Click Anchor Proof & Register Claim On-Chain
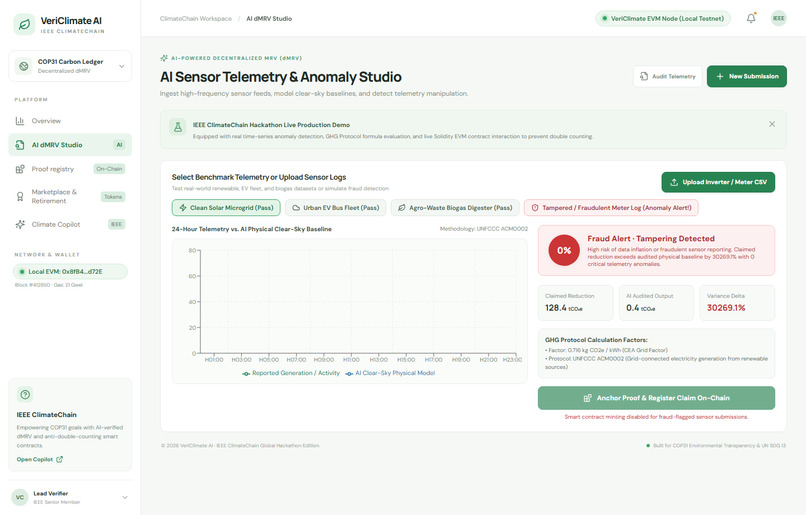806x515 pixels. click(x=656, y=398)
